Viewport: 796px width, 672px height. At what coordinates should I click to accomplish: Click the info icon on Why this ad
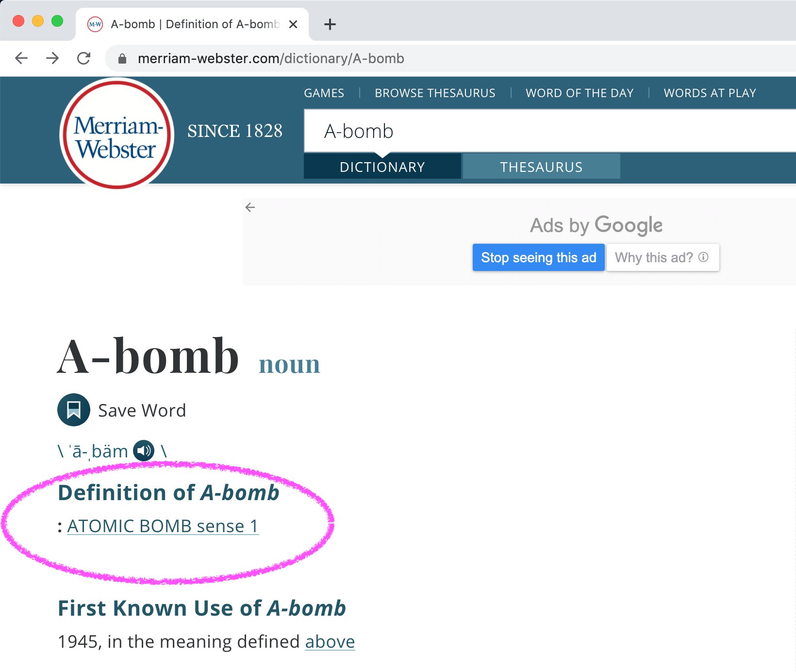pos(703,257)
